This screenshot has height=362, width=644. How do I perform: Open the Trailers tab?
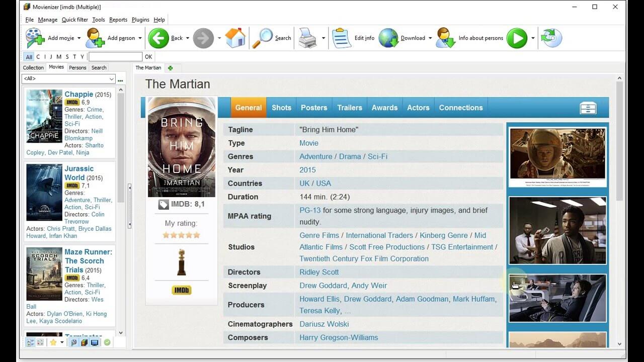point(350,108)
